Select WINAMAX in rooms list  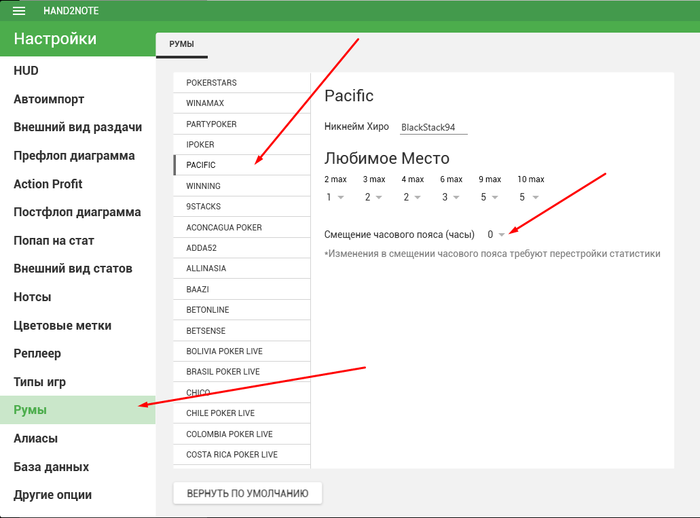(x=242, y=103)
